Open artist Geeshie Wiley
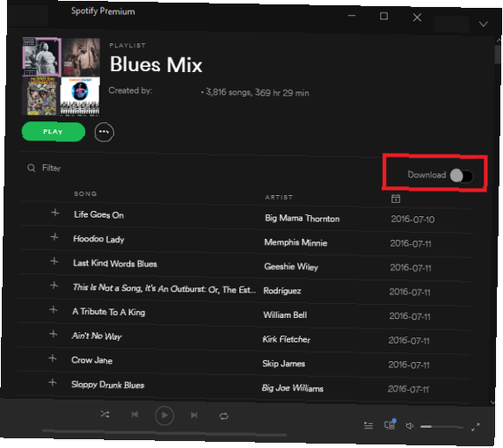 click(291, 266)
